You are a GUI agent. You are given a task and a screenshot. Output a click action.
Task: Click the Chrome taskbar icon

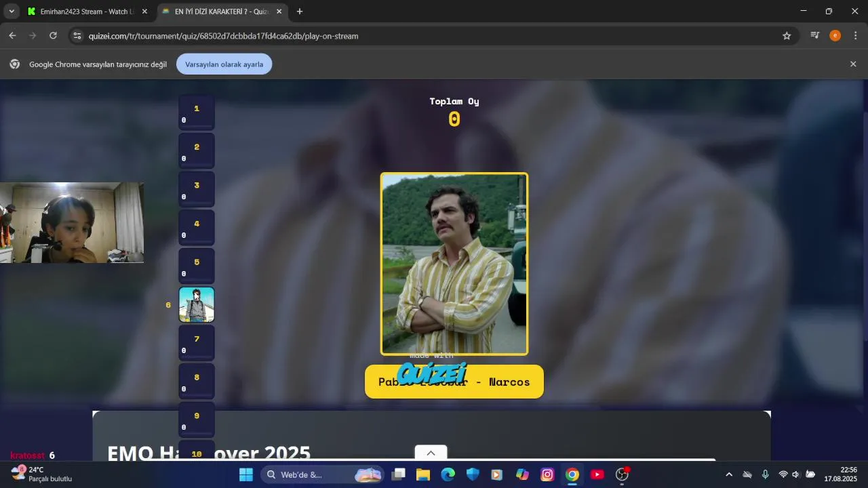point(572,474)
